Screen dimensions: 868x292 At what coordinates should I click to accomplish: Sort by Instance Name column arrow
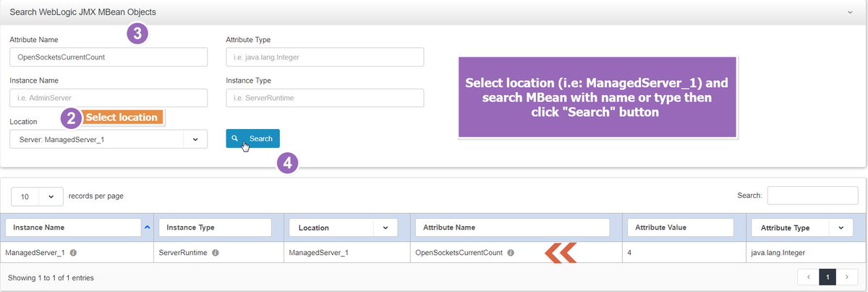click(148, 228)
